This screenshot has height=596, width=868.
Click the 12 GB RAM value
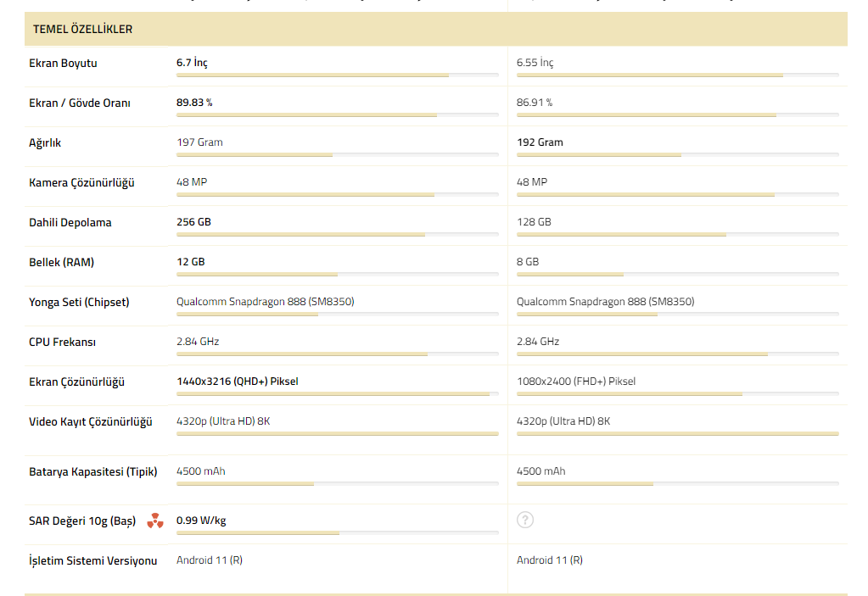pos(190,261)
